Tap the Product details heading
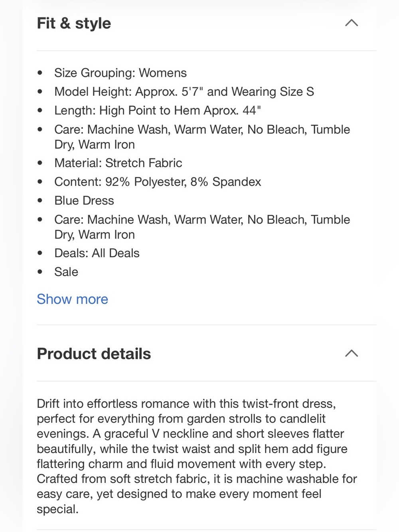Viewport: 399px width, 532px height. [94, 354]
